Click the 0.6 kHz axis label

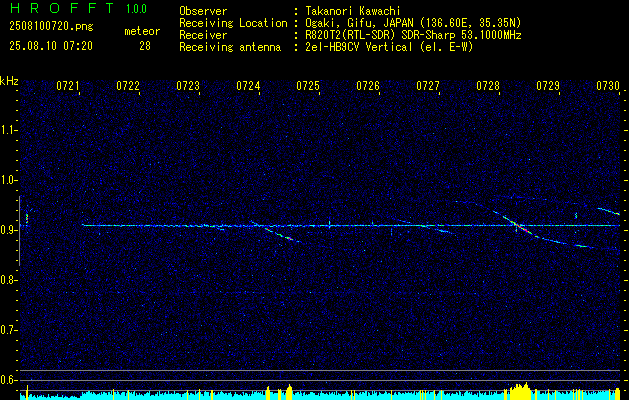8,380
